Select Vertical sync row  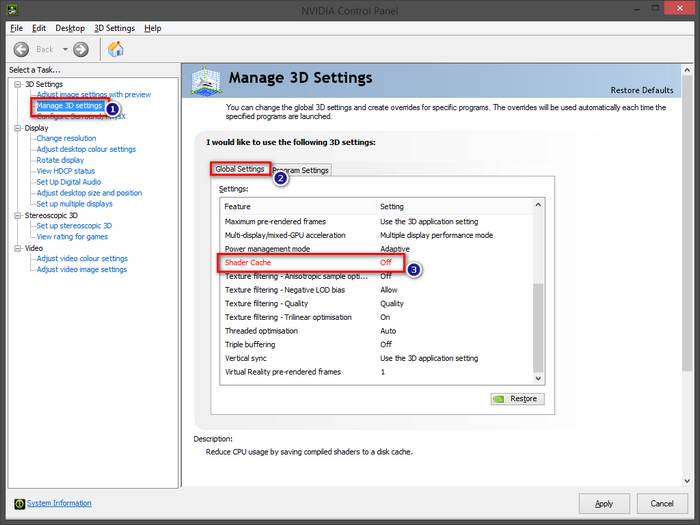(x=376, y=358)
